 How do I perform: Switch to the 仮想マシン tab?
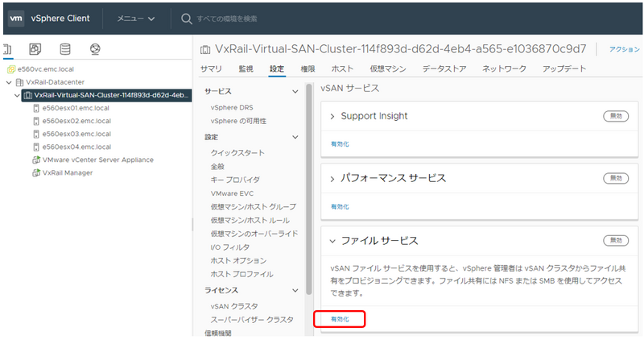(x=387, y=68)
